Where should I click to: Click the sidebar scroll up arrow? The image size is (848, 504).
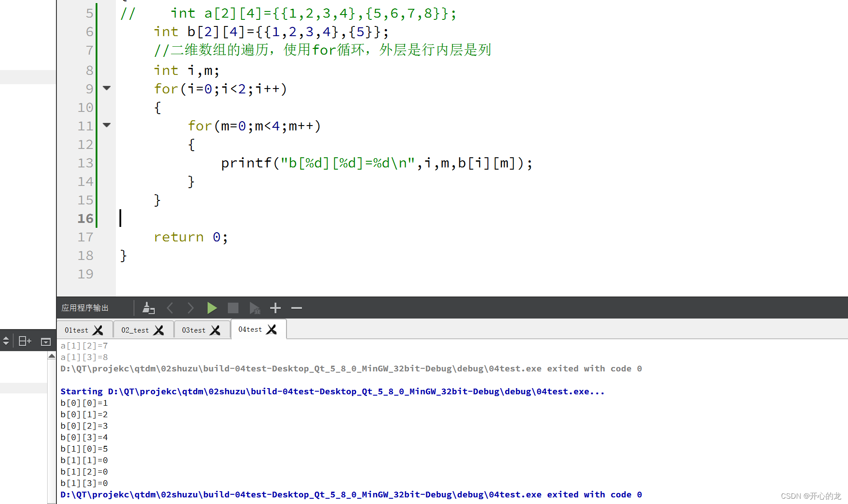click(x=52, y=356)
